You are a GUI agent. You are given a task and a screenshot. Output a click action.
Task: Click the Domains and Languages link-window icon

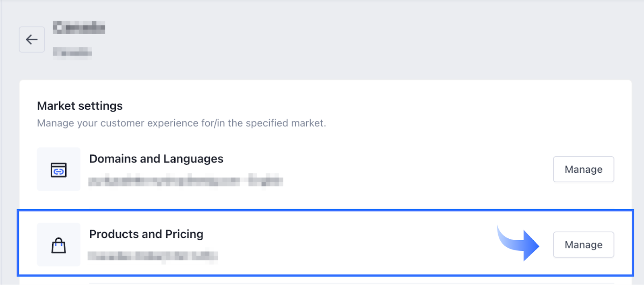pyautogui.click(x=58, y=170)
